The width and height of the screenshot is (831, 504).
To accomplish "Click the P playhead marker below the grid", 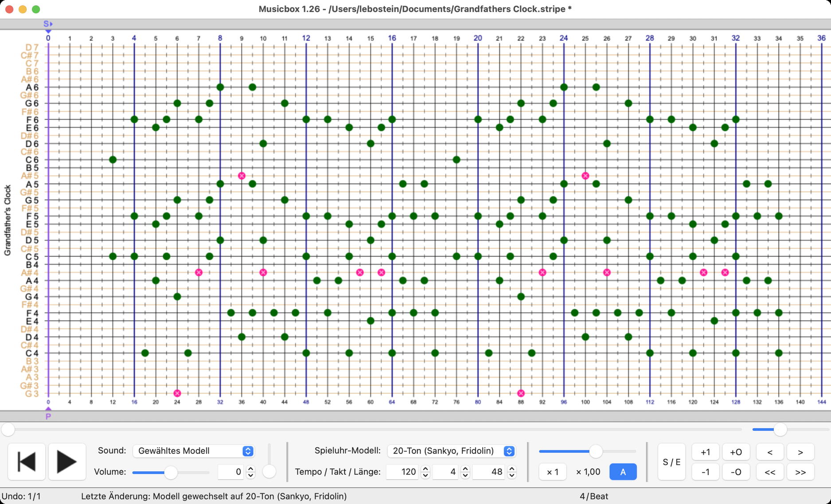I will point(48,416).
